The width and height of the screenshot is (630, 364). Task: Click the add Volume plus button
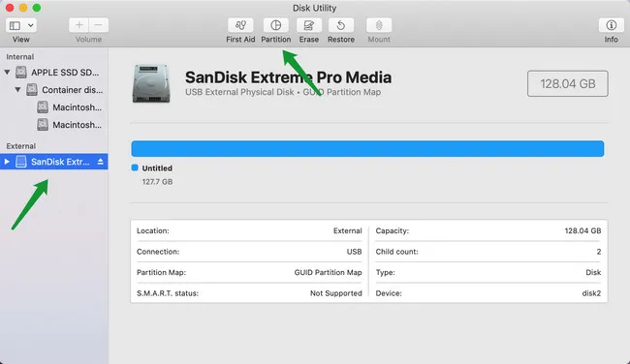coord(79,25)
